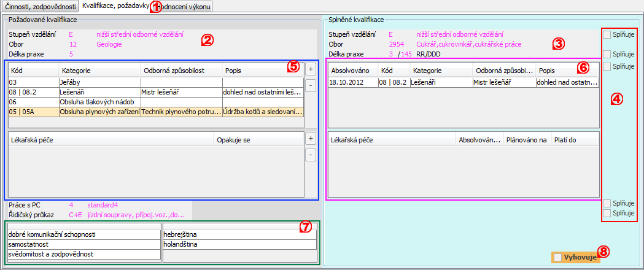Mark Splňuje for Práce s PC
This screenshot has width=644, height=270.
(x=607, y=202)
